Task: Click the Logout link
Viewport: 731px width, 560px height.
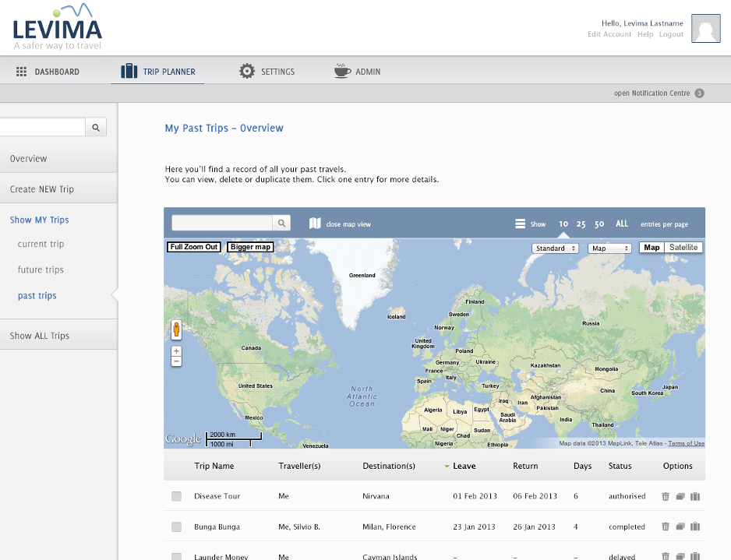Action: pos(671,34)
